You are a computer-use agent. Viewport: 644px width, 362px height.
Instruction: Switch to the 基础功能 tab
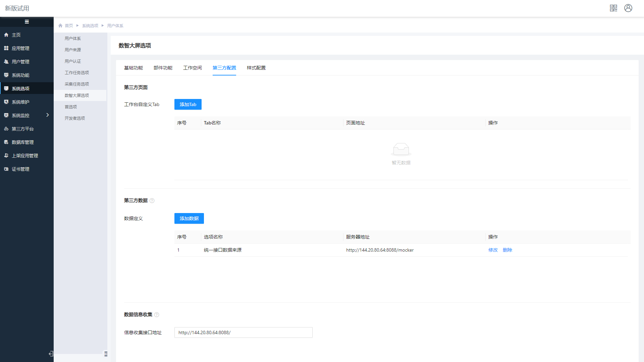tap(133, 68)
